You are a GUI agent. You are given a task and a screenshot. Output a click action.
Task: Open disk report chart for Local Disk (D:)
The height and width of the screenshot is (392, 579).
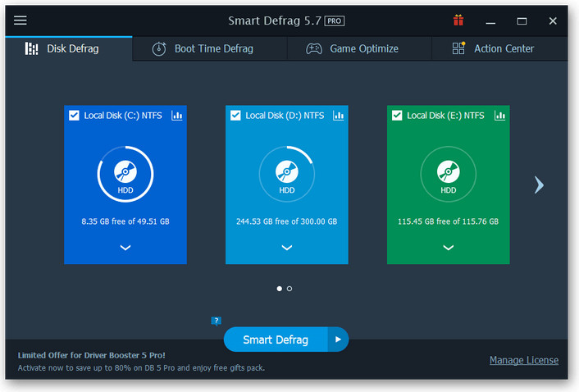pyautogui.click(x=338, y=116)
